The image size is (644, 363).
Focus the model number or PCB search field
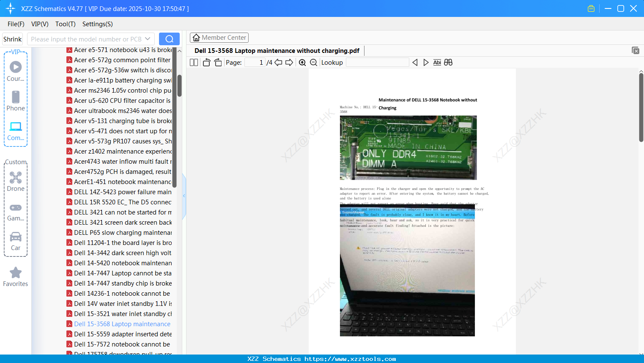click(86, 39)
